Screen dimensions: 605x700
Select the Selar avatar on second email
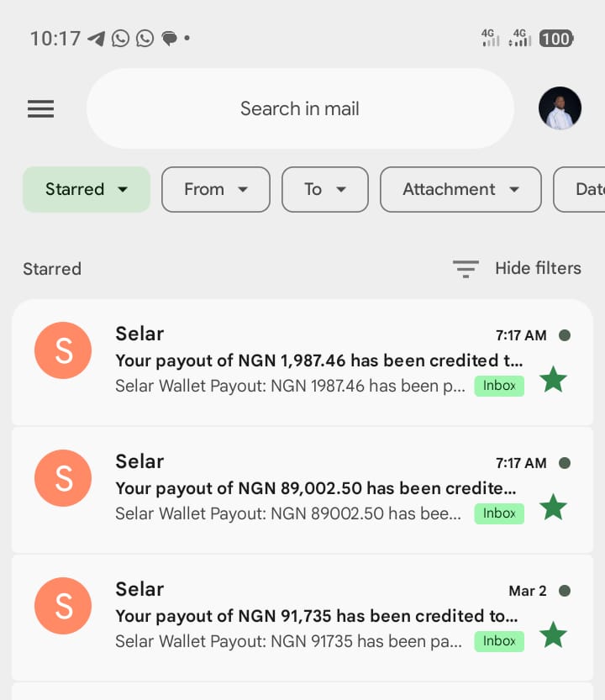click(x=63, y=478)
